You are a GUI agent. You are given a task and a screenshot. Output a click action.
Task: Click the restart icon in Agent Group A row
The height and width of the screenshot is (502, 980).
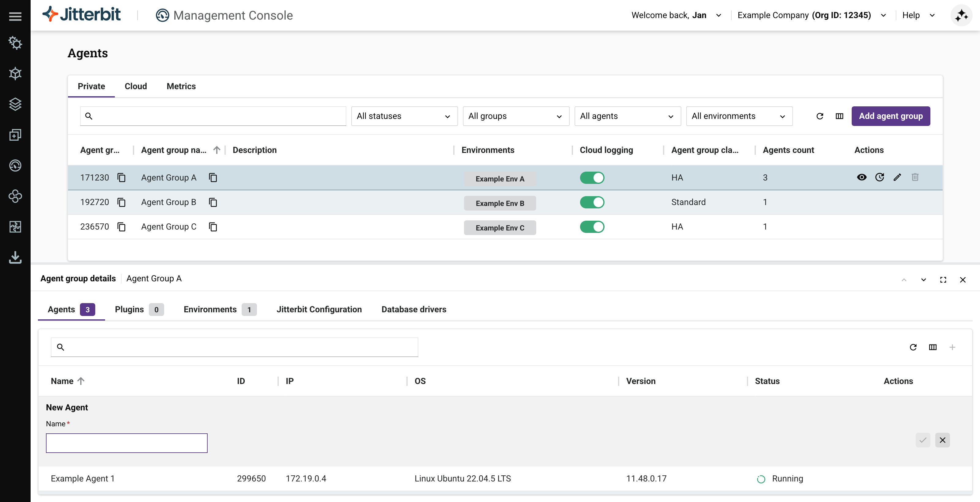tap(879, 177)
